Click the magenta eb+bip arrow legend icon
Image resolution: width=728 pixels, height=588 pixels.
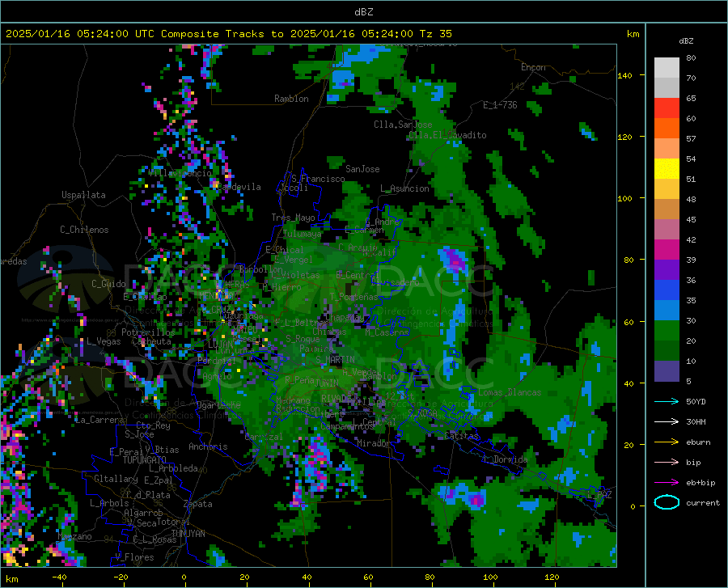click(x=667, y=483)
